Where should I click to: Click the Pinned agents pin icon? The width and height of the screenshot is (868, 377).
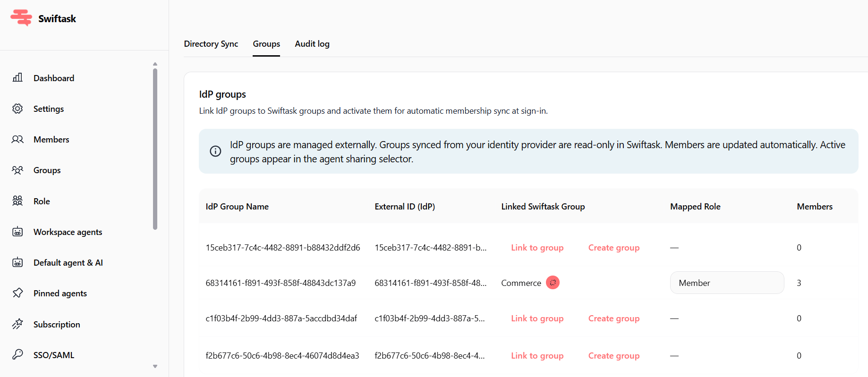pos(17,293)
